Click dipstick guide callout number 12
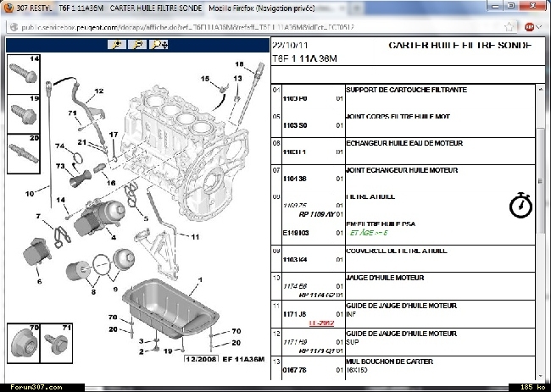The image size is (551, 392). pyautogui.click(x=99, y=91)
